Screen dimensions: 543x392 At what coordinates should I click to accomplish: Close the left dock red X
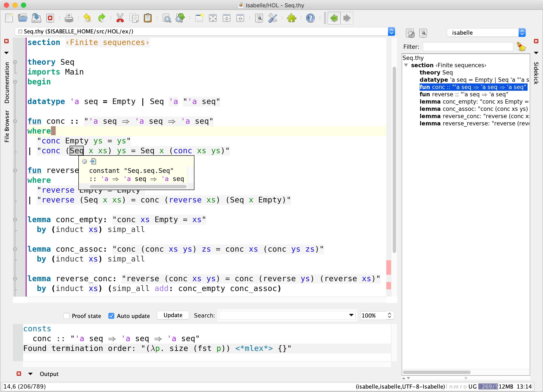pyautogui.click(x=6, y=41)
